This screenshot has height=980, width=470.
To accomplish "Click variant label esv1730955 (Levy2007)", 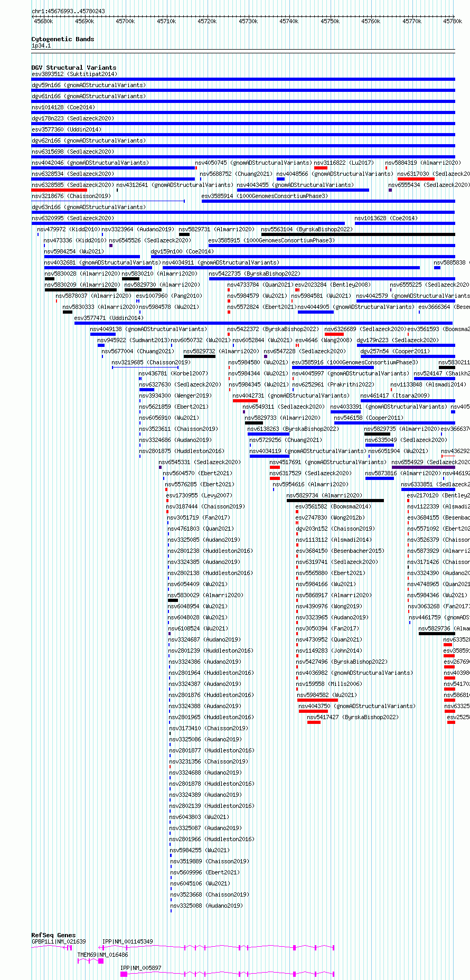I will (199, 495).
